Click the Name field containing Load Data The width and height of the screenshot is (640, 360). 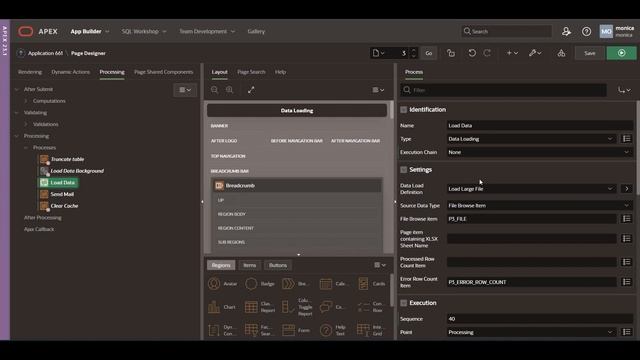pos(540,126)
